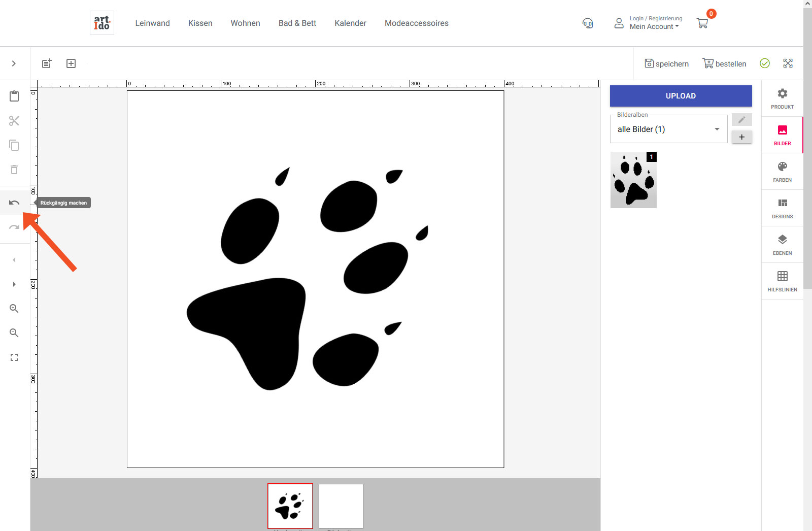This screenshot has width=812, height=531.
Task: Expand the left sidebar chevron
Action: click(x=14, y=63)
